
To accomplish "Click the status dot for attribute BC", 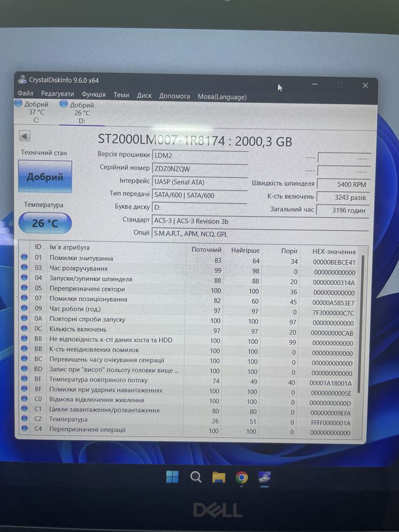I will click(24, 359).
